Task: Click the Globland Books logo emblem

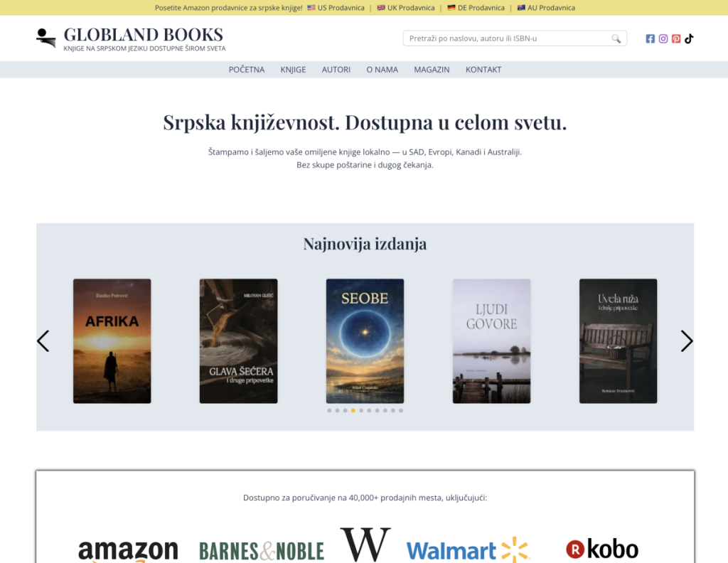Action: 46,38
